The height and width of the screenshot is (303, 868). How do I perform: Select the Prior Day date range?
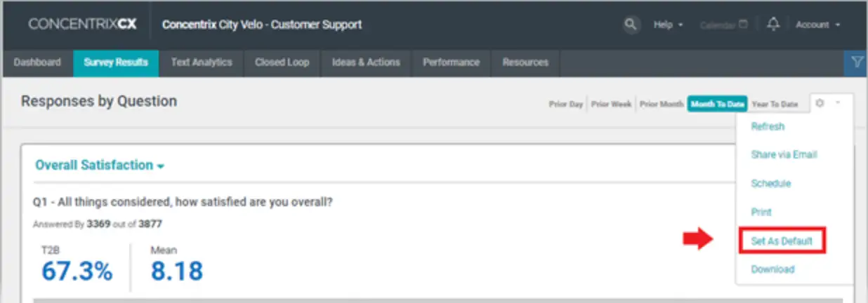(x=566, y=104)
